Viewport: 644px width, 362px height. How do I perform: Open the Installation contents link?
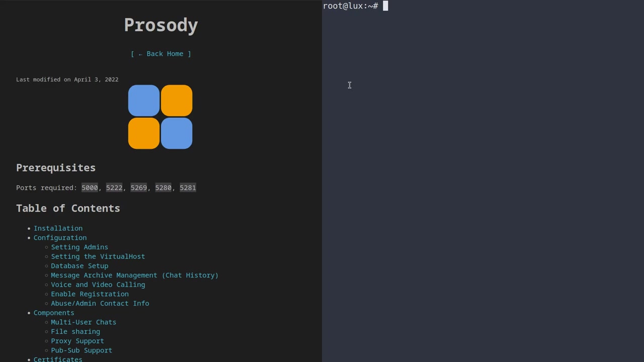(58, 228)
